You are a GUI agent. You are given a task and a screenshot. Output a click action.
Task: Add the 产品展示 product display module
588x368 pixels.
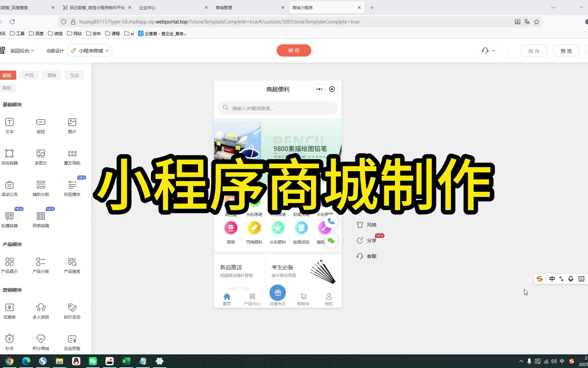click(x=10, y=265)
